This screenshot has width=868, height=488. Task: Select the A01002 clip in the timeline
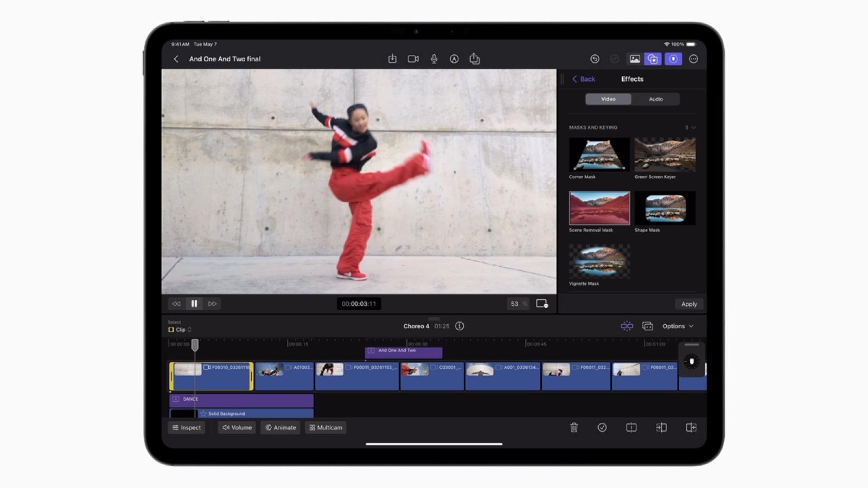[x=284, y=376]
